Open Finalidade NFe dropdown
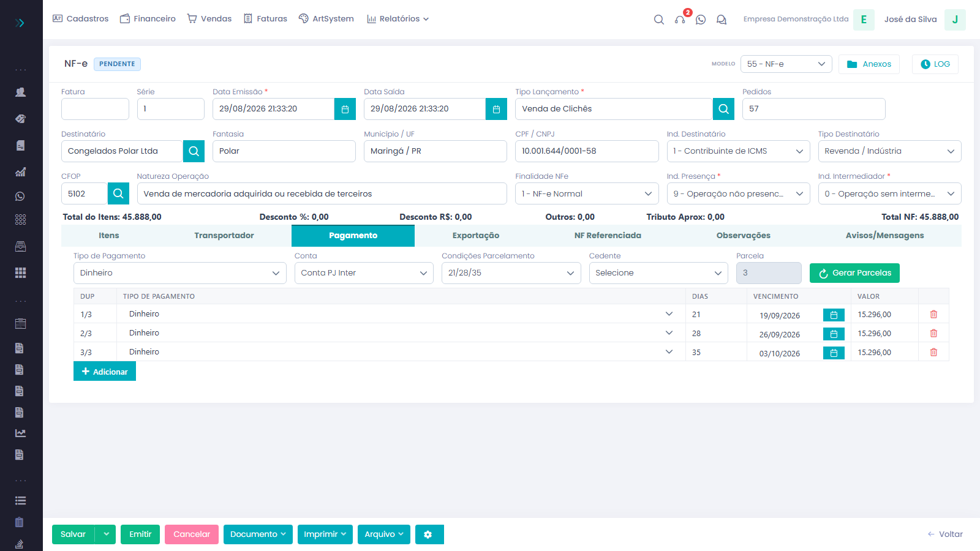 click(x=587, y=193)
